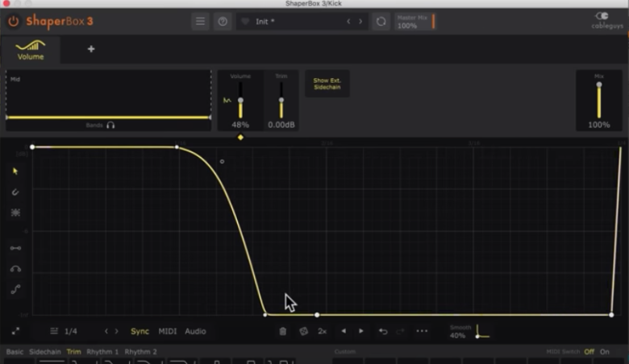Adjust the Mix 100% slider handle

(599, 85)
